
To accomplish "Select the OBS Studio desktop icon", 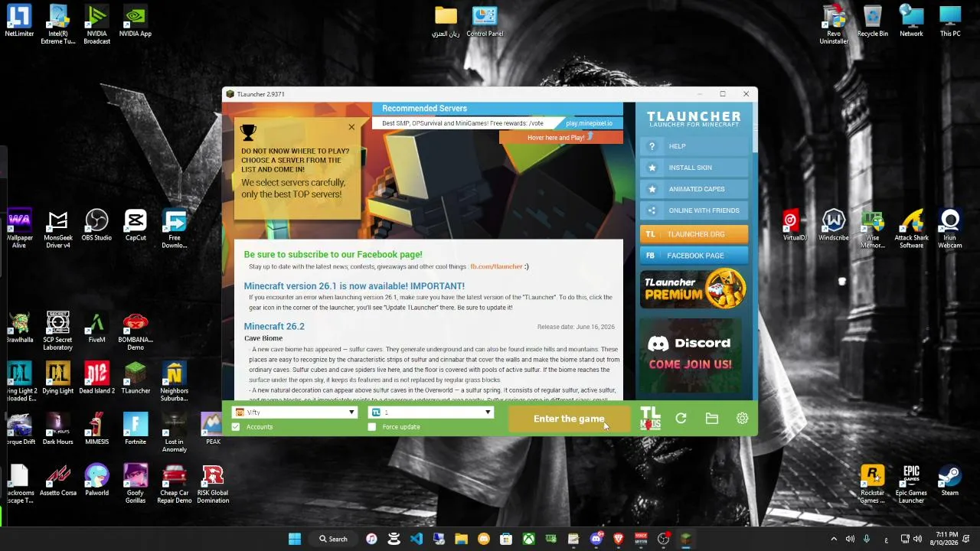I will pos(96,225).
